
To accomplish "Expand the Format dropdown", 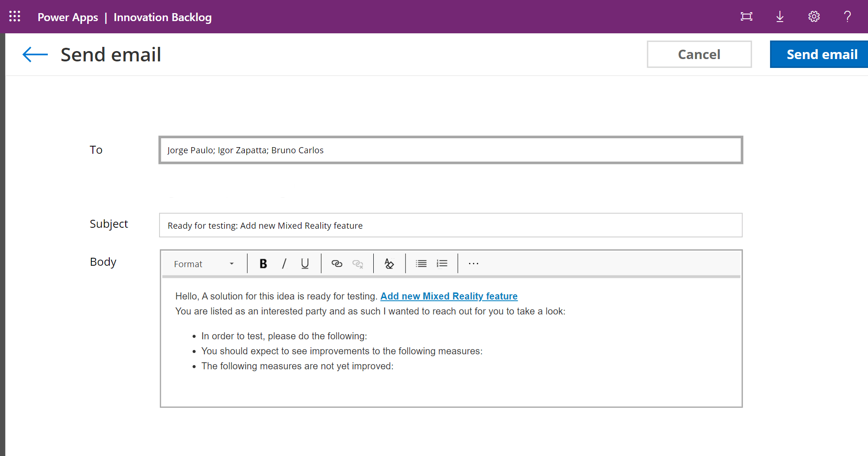I will (204, 264).
